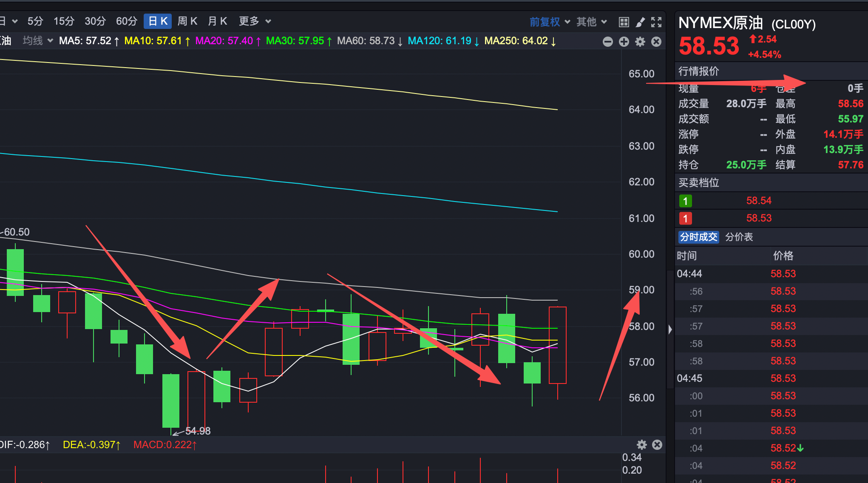The width and height of the screenshot is (868, 483).
Task: Click the 月K period button
Action: coord(218,21)
